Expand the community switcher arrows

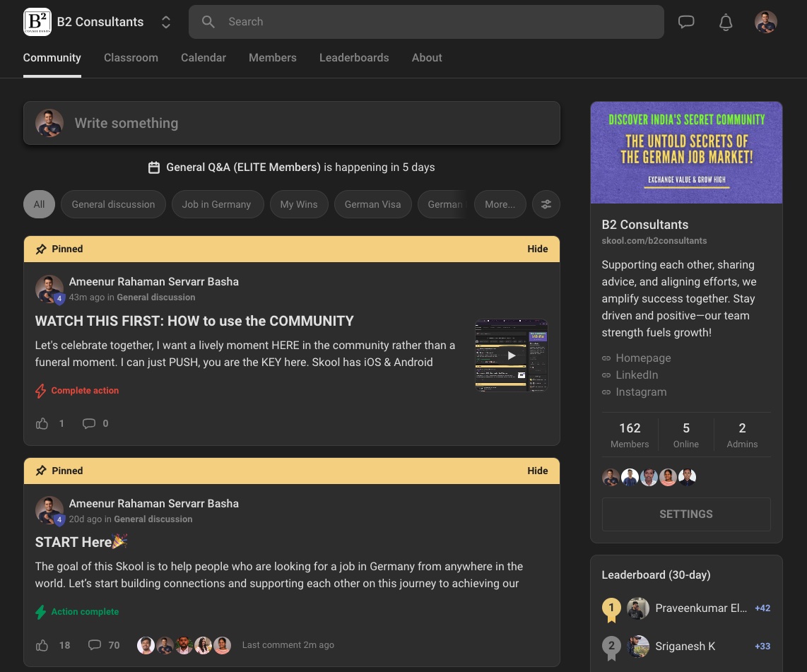(x=166, y=22)
